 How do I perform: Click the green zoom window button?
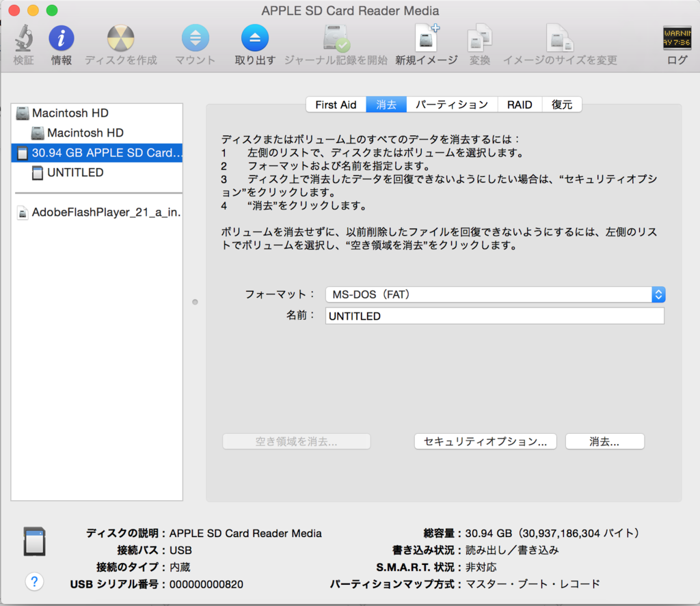click(x=52, y=10)
